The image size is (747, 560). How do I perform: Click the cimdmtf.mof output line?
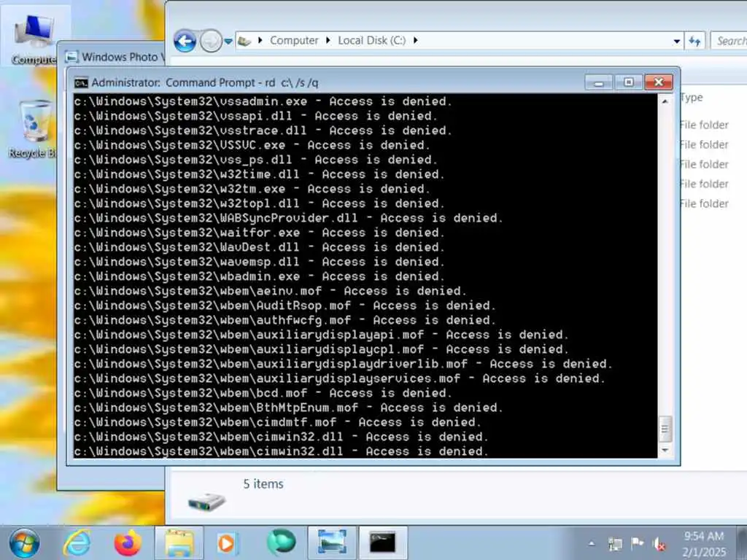coord(277,422)
